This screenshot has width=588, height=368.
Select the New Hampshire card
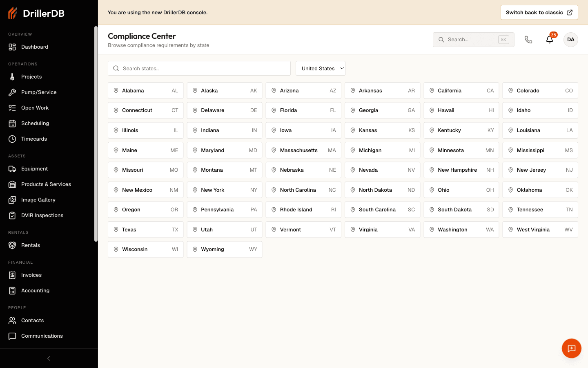(461, 170)
